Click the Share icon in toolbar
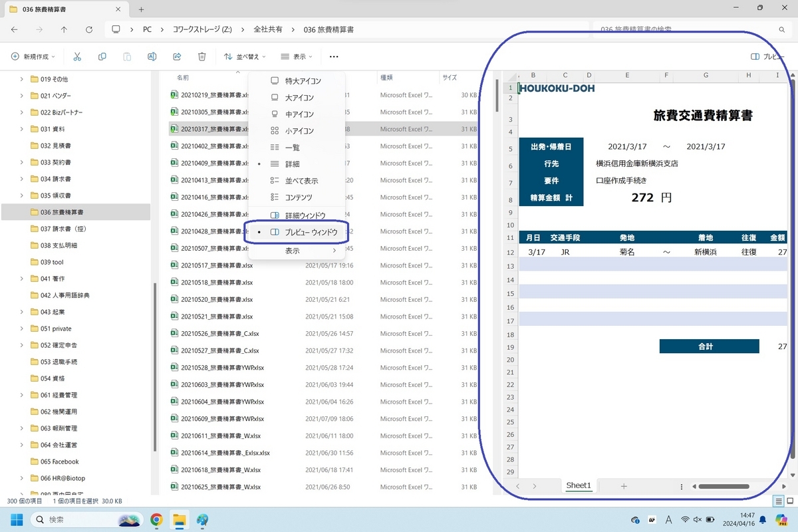This screenshot has width=798, height=532. click(177, 57)
